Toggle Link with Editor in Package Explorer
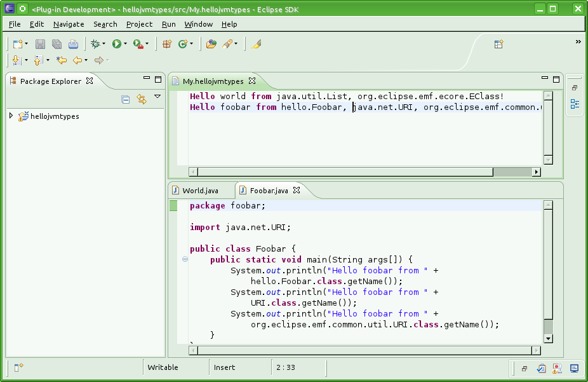 [x=142, y=99]
